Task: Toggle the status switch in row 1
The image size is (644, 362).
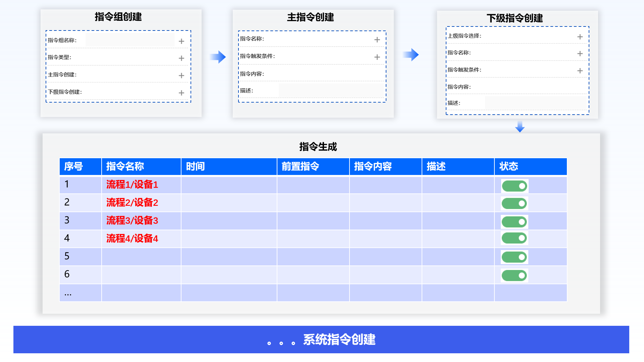Action: pyautogui.click(x=515, y=186)
